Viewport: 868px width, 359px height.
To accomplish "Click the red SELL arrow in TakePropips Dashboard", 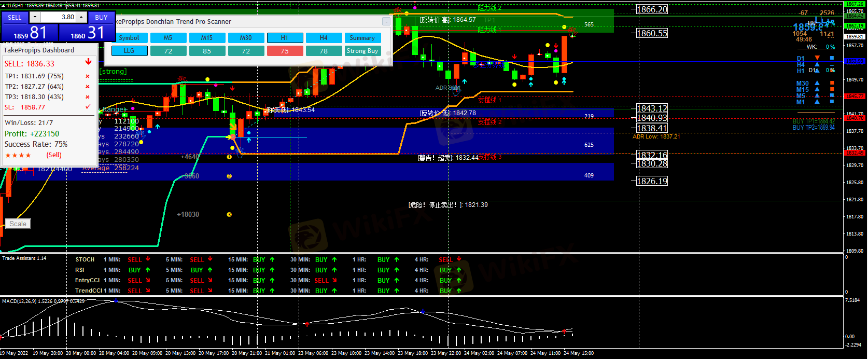I will coord(88,62).
